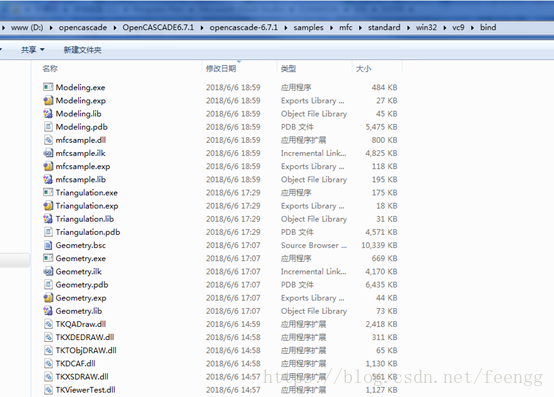Expand the arrow after mfc breadcrumb
The image size is (554, 397).
tap(360, 28)
